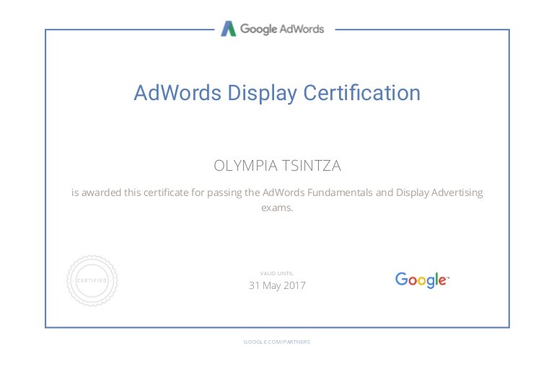This screenshot has width=554, height=392.
Task: Click the word Google in the header
Action: click(x=259, y=29)
